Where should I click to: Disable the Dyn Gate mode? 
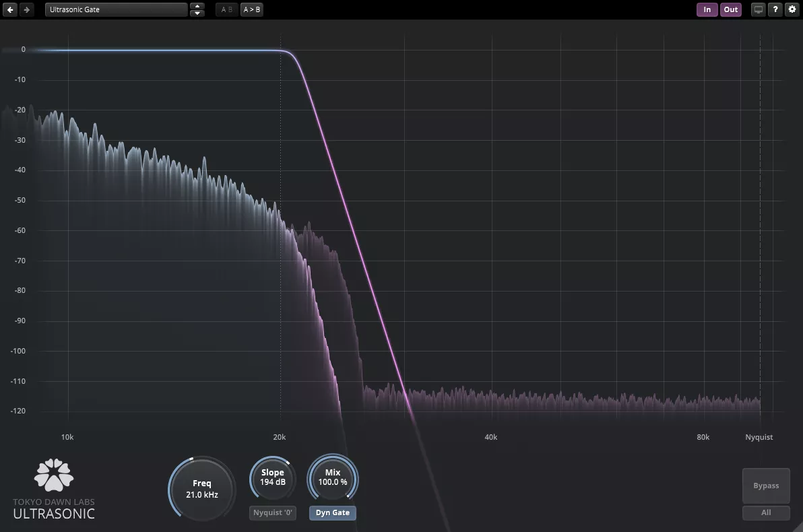[333, 512]
